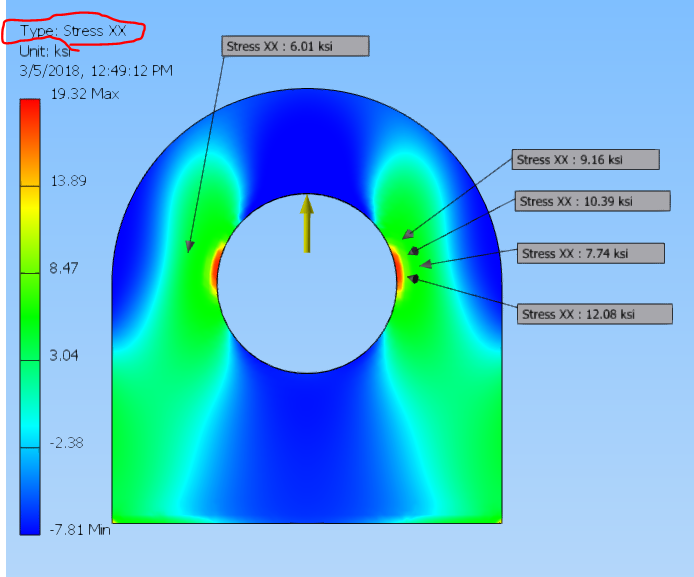Screen dimensions: 694x577
Task: Click the cyan segment of the color bar
Action: coord(30,404)
